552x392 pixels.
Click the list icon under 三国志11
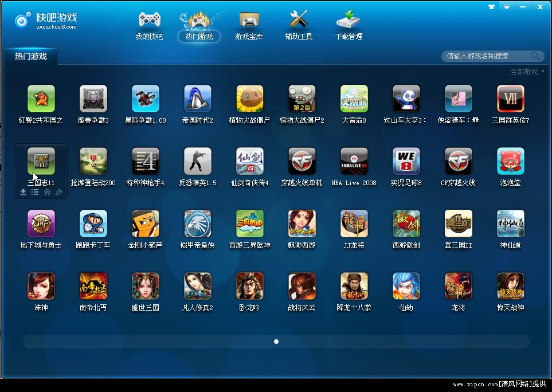click(x=35, y=192)
